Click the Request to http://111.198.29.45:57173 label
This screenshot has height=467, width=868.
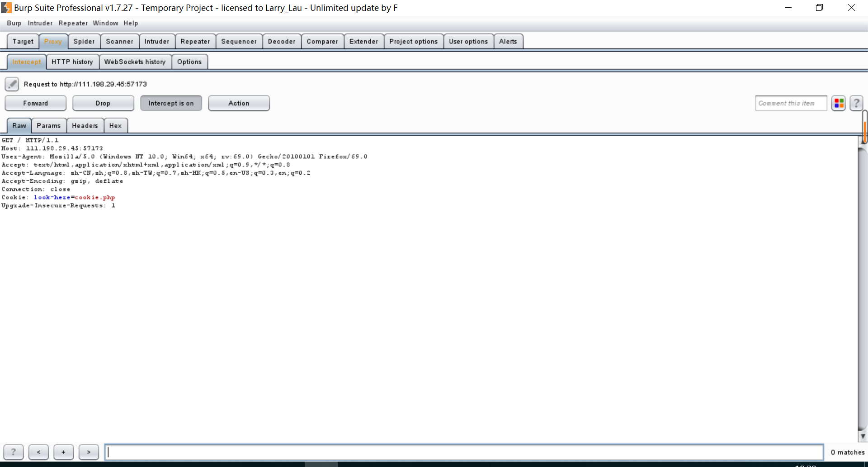click(x=85, y=84)
